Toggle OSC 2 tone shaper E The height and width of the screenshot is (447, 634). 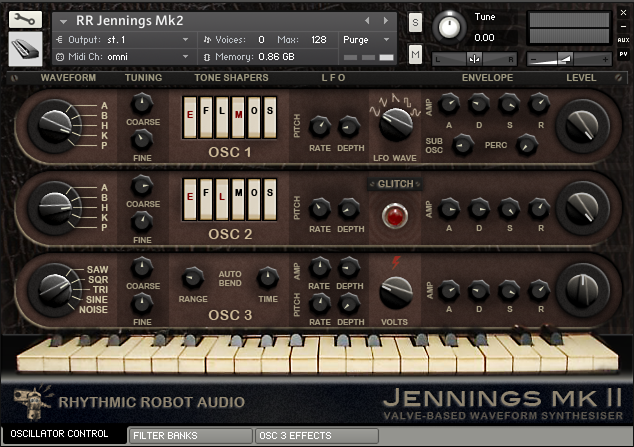[x=190, y=199]
